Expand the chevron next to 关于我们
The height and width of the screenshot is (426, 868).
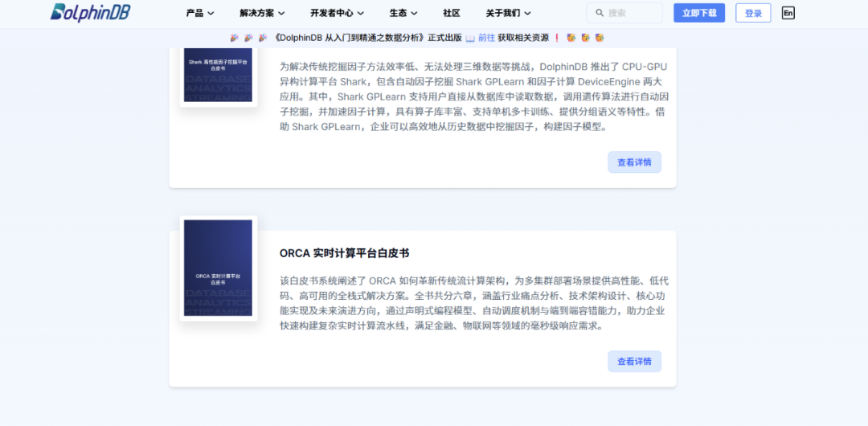[x=527, y=14]
